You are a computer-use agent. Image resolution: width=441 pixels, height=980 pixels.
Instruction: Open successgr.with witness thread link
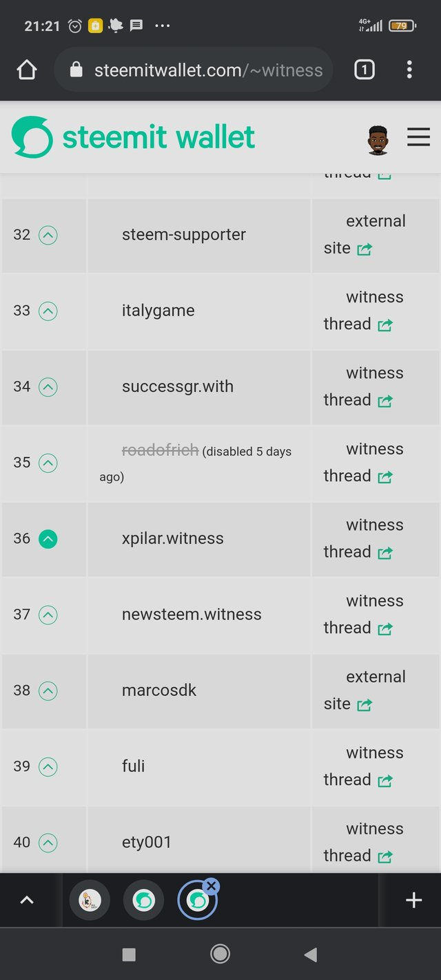pos(385,401)
